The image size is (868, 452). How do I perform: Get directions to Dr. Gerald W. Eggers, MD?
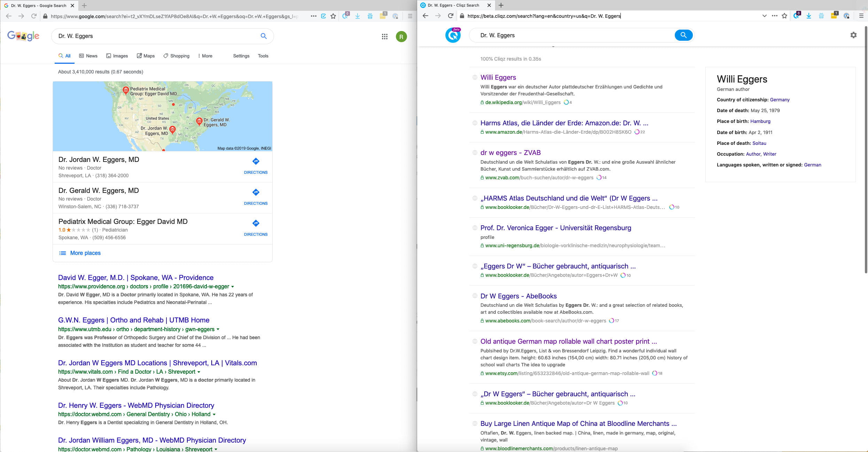pos(256,197)
